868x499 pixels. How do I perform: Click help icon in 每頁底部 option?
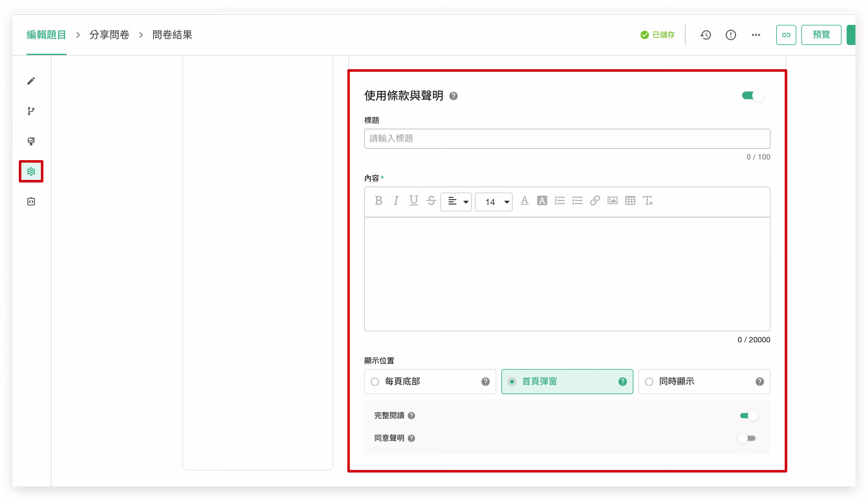[485, 382]
